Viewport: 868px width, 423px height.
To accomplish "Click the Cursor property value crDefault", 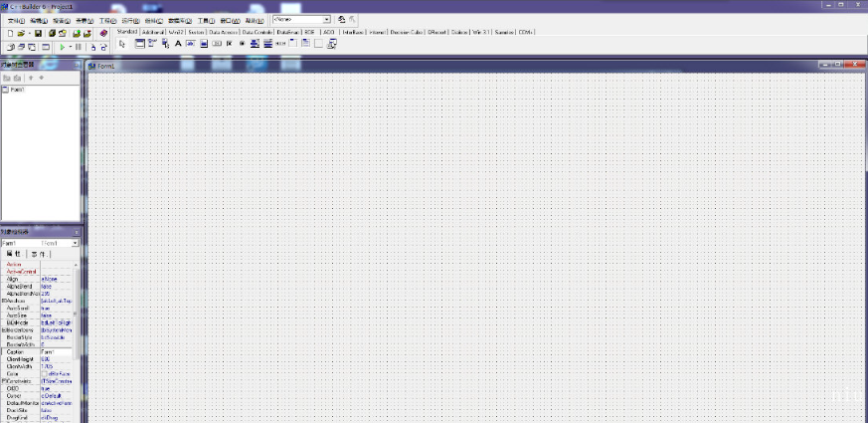I will point(57,396).
